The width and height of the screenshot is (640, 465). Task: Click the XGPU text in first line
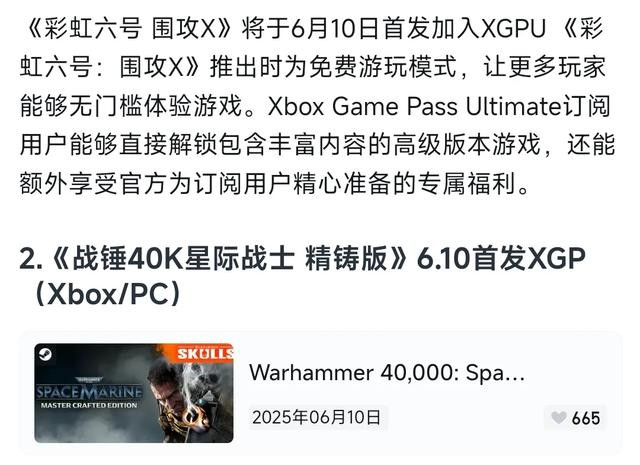coord(513,29)
